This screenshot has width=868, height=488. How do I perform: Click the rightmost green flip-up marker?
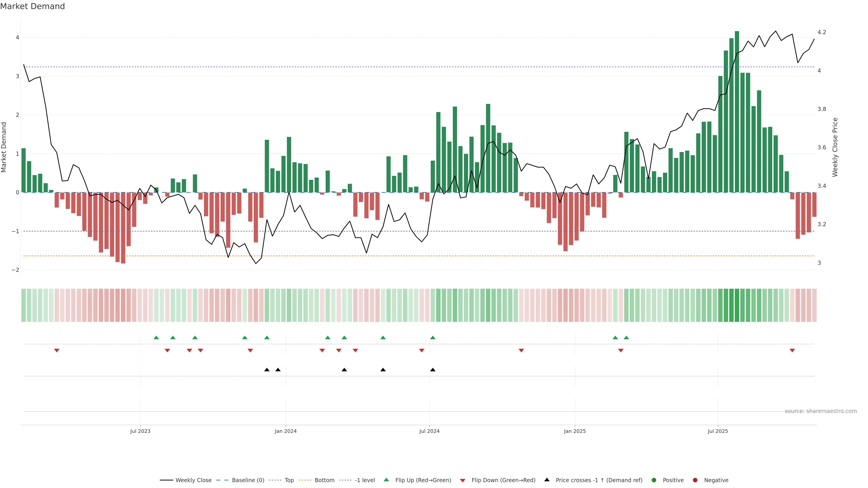coord(626,338)
